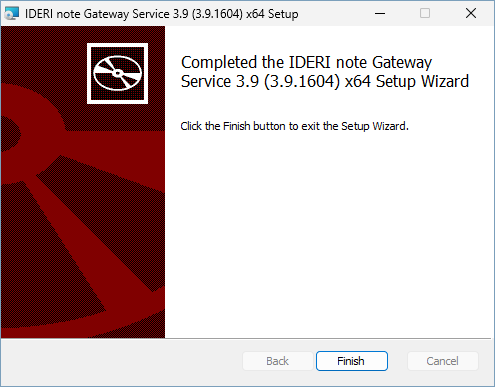Click the installer icon in the title bar
Viewport: 495px width, 387px height.
click(x=12, y=14)
